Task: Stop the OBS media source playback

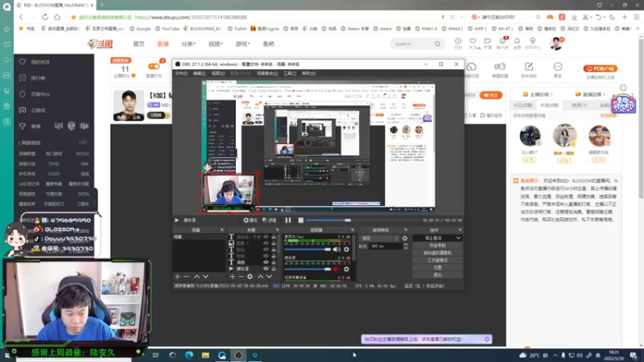Action: (300, 220)
